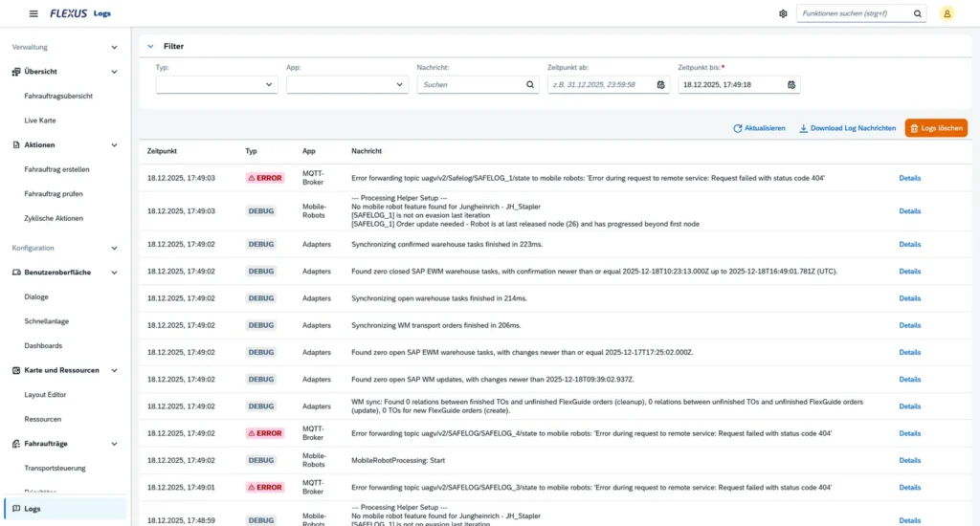This screenshot has width=980, height=526.
Task: Open calendar picker for Zeitpunkt ab
Action: click(x=660, y=85)
